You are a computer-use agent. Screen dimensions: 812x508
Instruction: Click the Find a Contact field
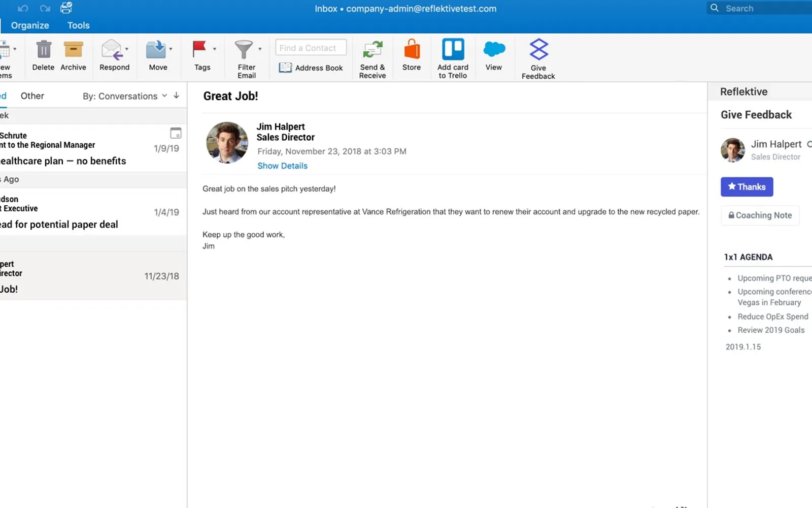pos(311,48)
